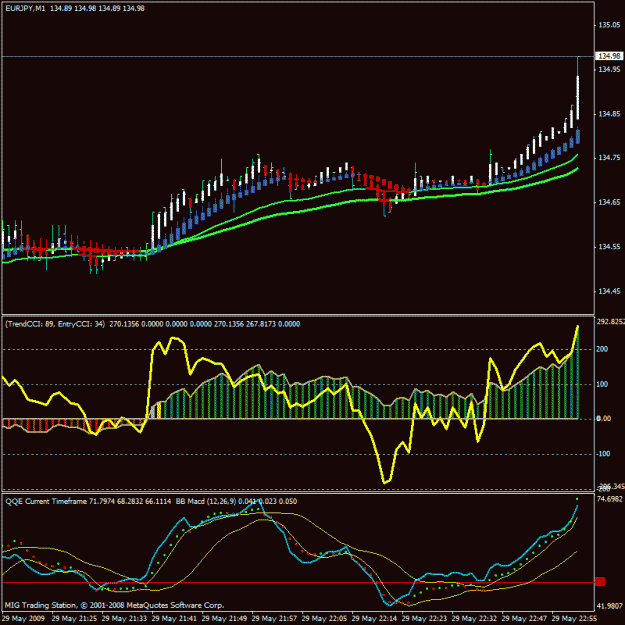
Task: Click the 135.05 price axis label
Action: coord(609,25)
